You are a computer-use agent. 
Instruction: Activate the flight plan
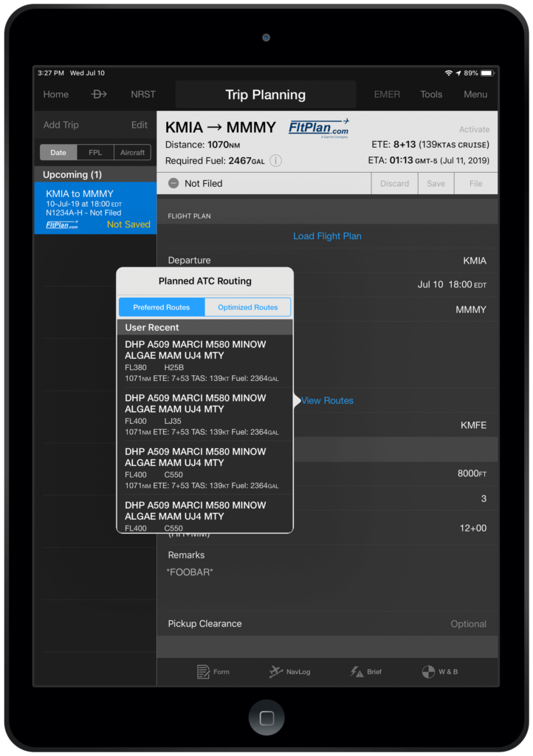point(474,129)
